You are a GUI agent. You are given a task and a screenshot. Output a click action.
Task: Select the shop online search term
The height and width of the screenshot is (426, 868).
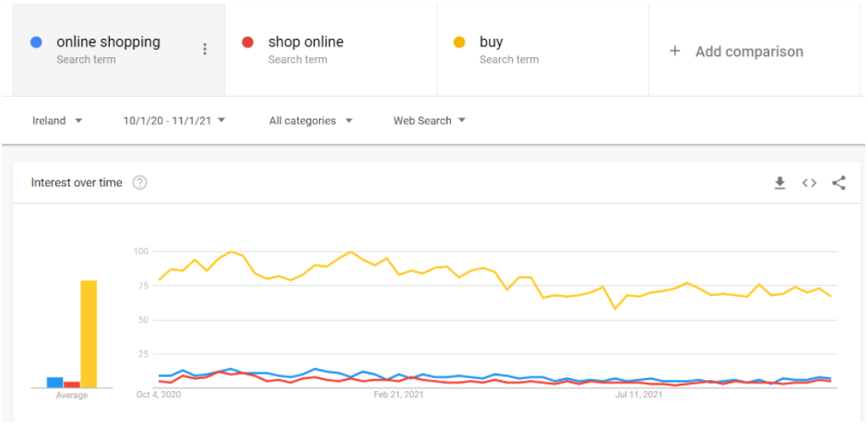coord(305,42)
